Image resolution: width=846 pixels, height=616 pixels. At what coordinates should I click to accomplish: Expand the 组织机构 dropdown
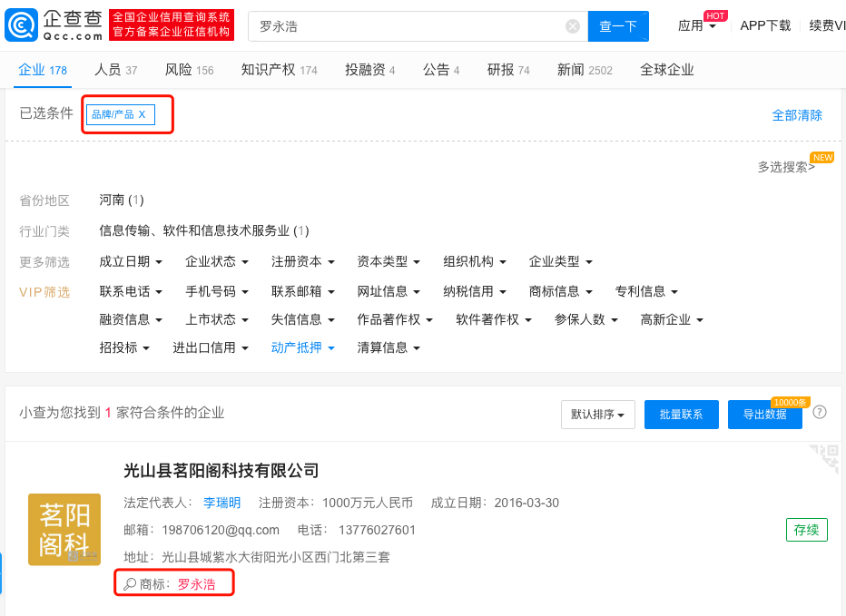click(x=474, y=261)
